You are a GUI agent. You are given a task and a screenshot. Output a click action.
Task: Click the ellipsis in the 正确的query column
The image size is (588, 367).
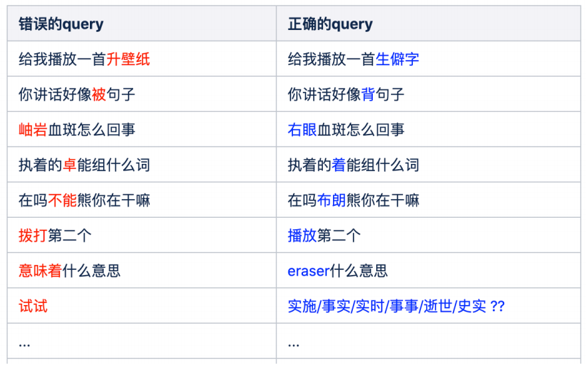[294, 344]
